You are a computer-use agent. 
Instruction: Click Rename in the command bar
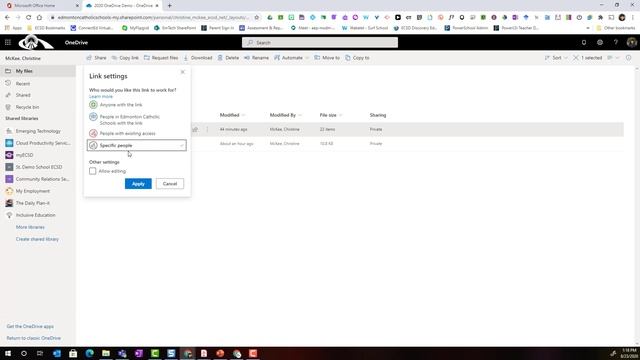[256, 58]
